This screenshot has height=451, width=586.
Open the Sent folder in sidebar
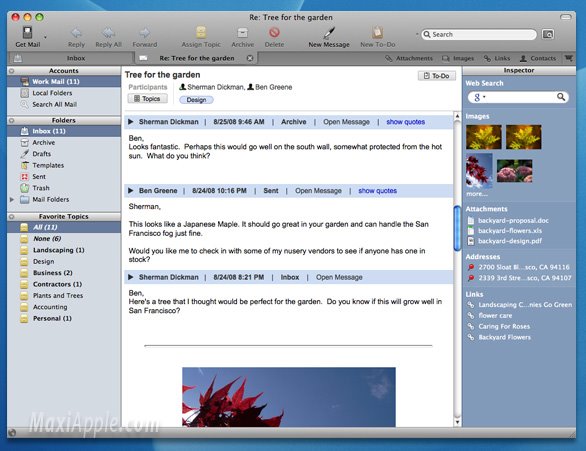coord(64,177)
